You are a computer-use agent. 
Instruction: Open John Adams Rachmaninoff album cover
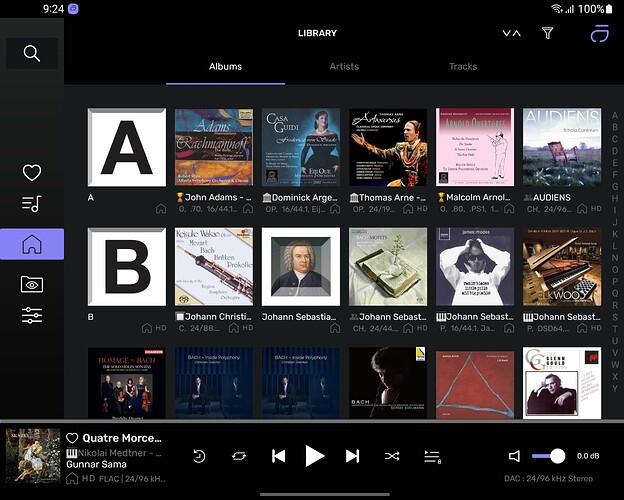tap(214, 147)
